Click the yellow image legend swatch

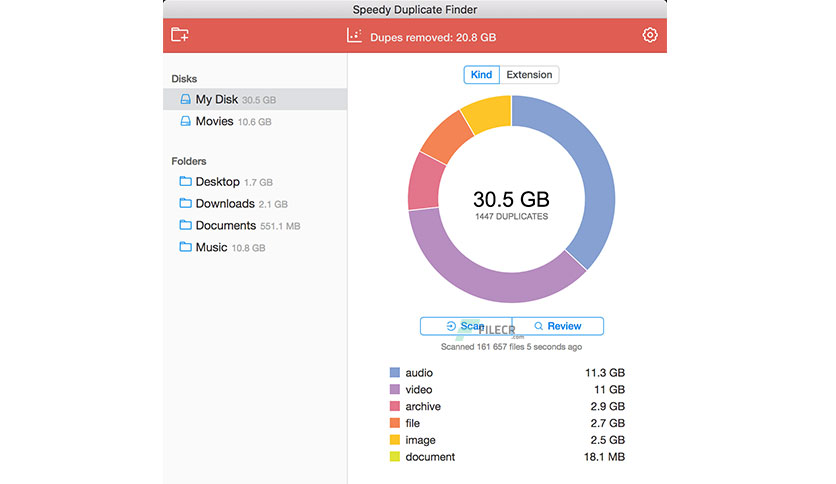click(x=395, y=440)
